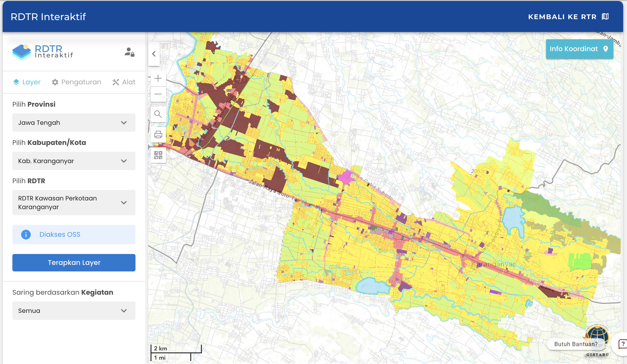Collapse the sidebar with the left chevron
Viewport: 627px width, 364px height.
point(154,54)
